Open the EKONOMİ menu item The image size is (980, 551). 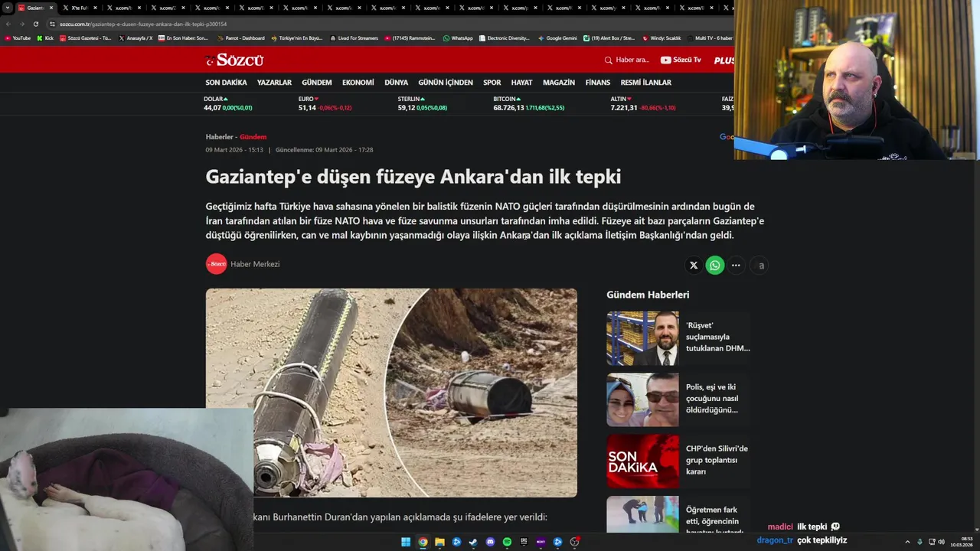pyautogui.click(x=358, y=83)
